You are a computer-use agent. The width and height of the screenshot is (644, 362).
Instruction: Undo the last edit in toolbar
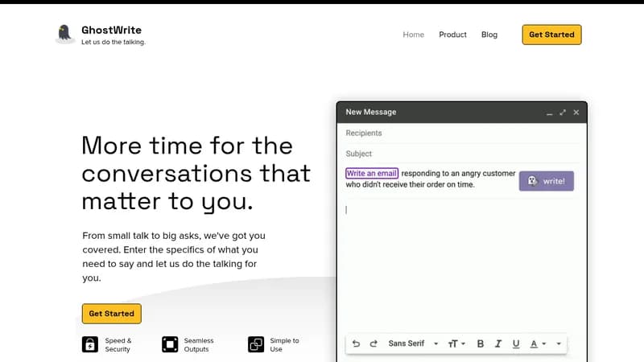356,343
